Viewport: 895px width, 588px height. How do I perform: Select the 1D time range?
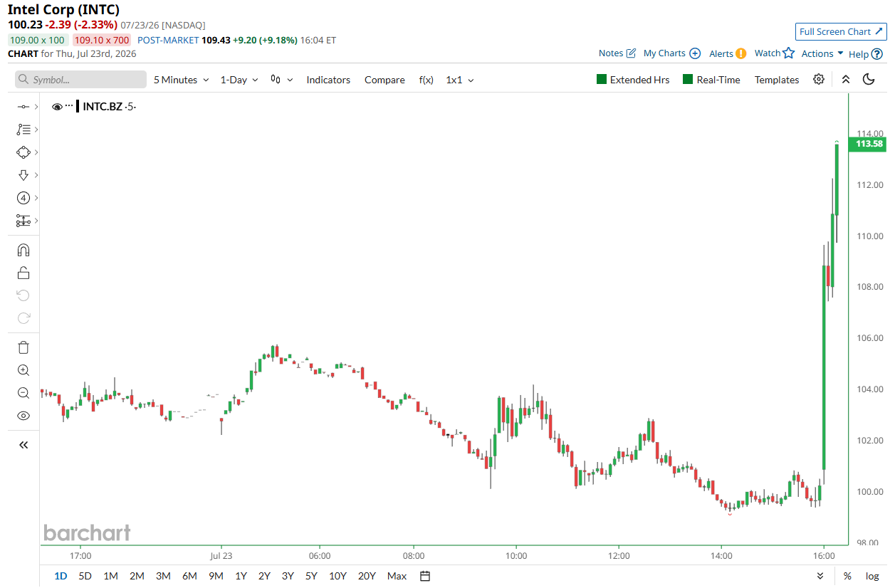pos(61,576)
